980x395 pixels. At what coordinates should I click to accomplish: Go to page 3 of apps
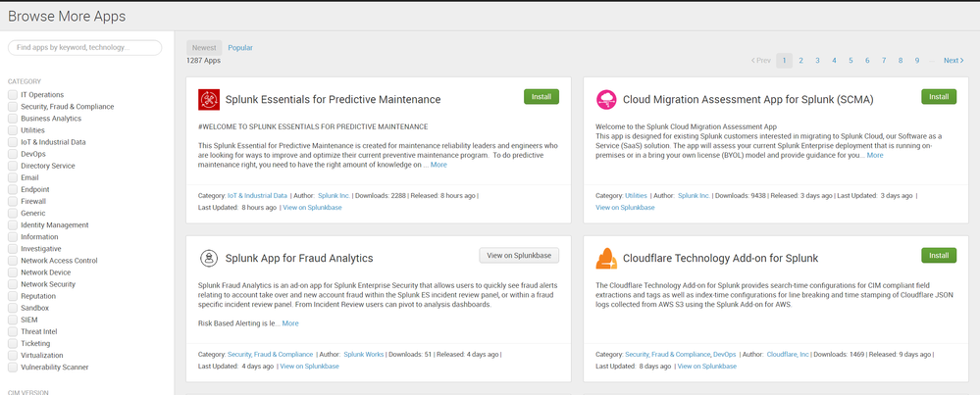817,61
